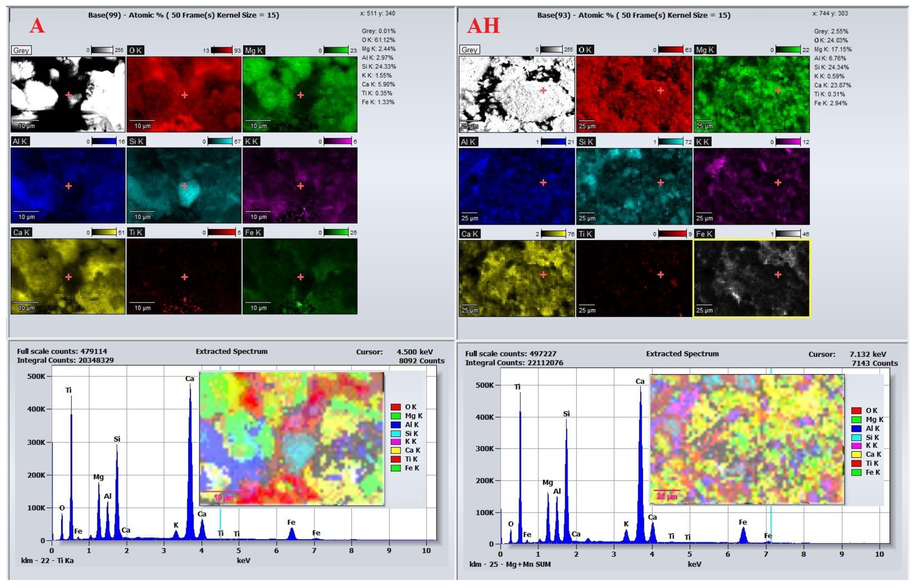Open the composite overlay image in panel AH spectrum
The image size is (916, 588).
pyautogui.click(x=747, y=439)
